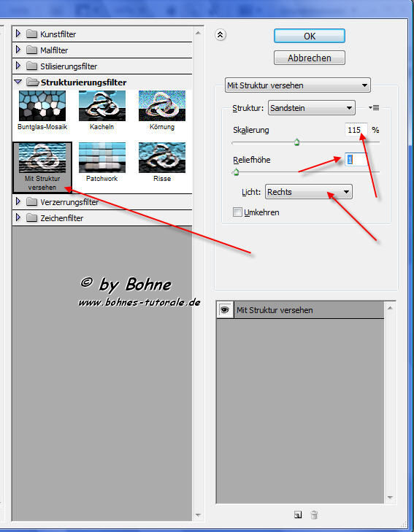Toggle the Umkehren checkbox
This screenshot has height=532, width=414.
(237, 212)
